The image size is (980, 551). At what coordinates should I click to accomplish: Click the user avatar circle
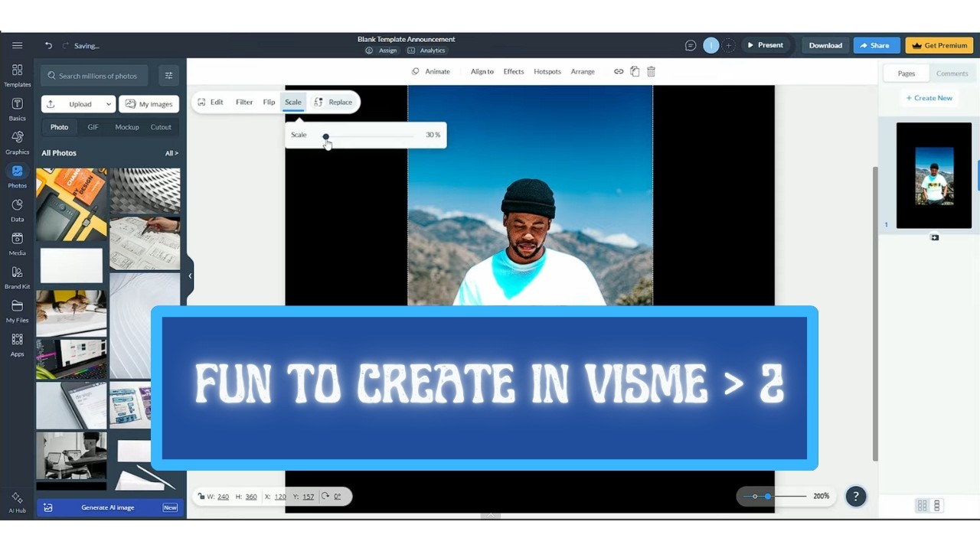[x=711, y=45]
